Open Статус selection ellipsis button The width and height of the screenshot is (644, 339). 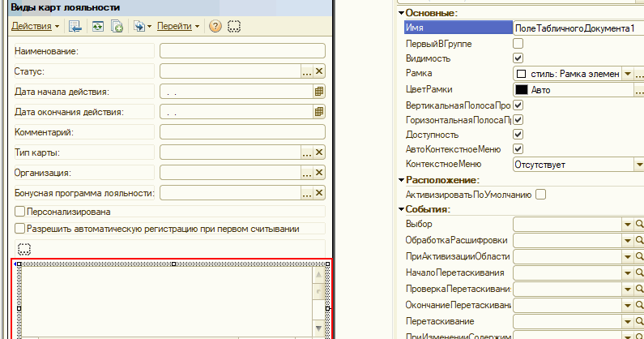tap(307, 71)
